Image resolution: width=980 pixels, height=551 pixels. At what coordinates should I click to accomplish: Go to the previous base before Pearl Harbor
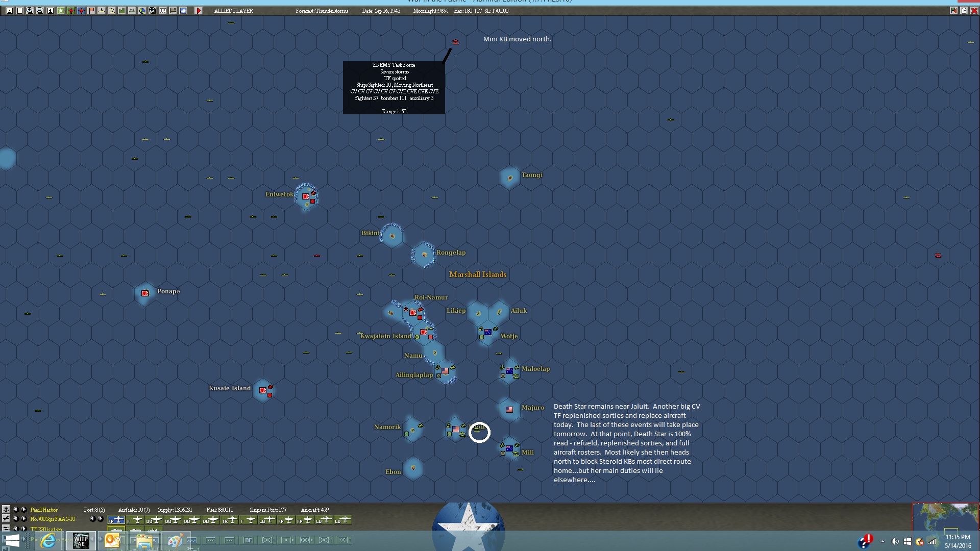pyautogui.click(x=16, y=510)
